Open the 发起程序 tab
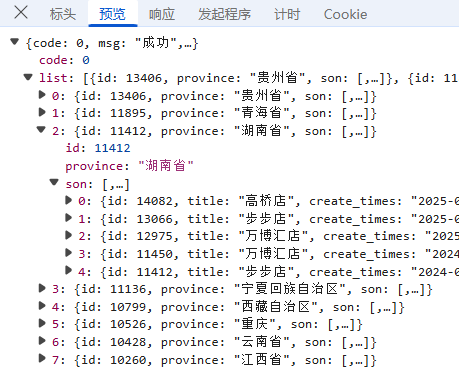459x370 pixels. point(224,14)
